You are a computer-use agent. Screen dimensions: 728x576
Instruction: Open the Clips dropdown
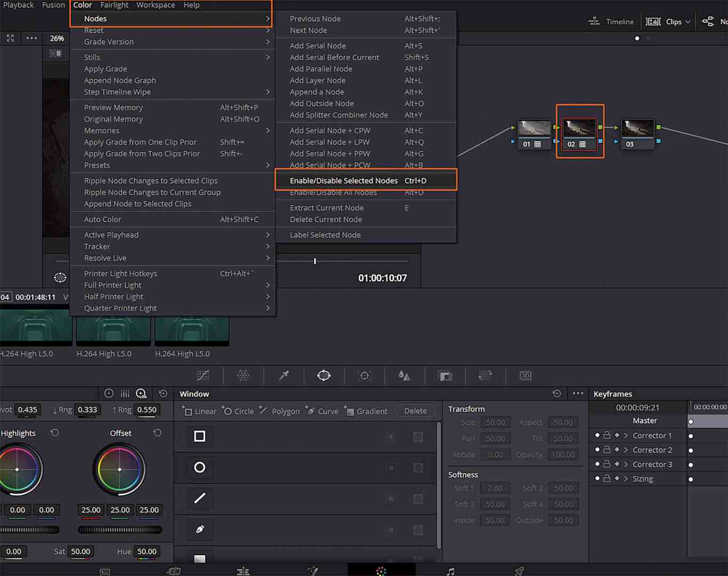click(668, 21)
